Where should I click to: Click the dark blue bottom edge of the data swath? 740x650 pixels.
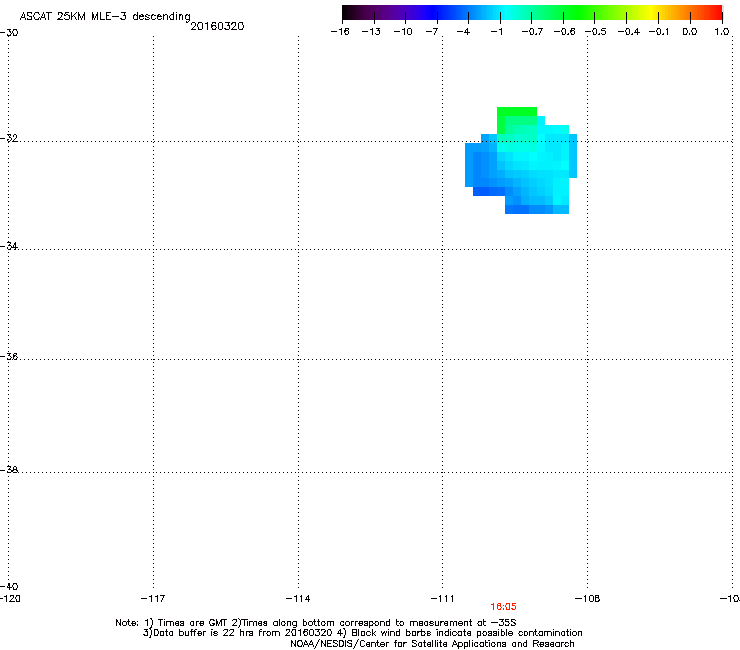click(517, 210)
